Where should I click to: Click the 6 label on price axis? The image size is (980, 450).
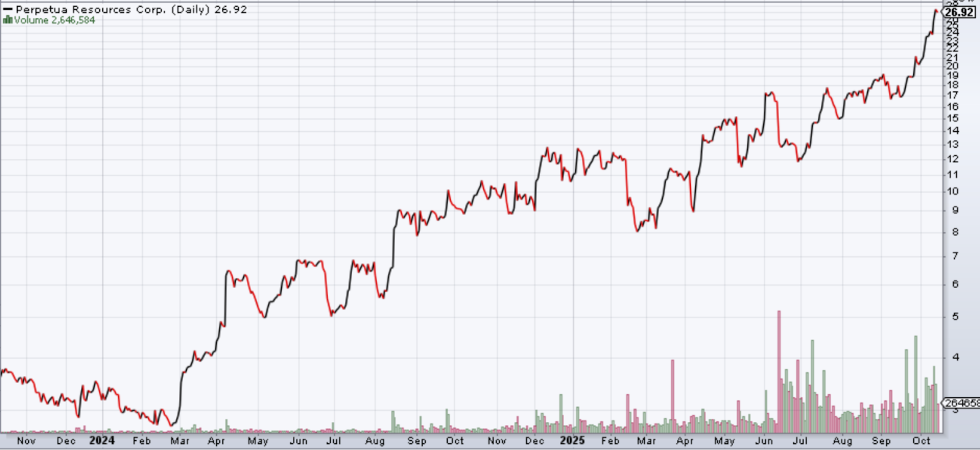pos(955,284)
